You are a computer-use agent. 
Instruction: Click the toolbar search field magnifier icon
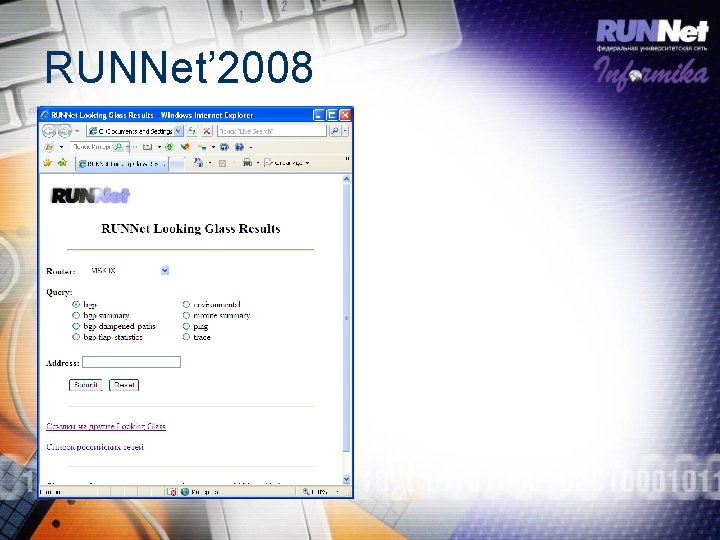pos(118,147)
